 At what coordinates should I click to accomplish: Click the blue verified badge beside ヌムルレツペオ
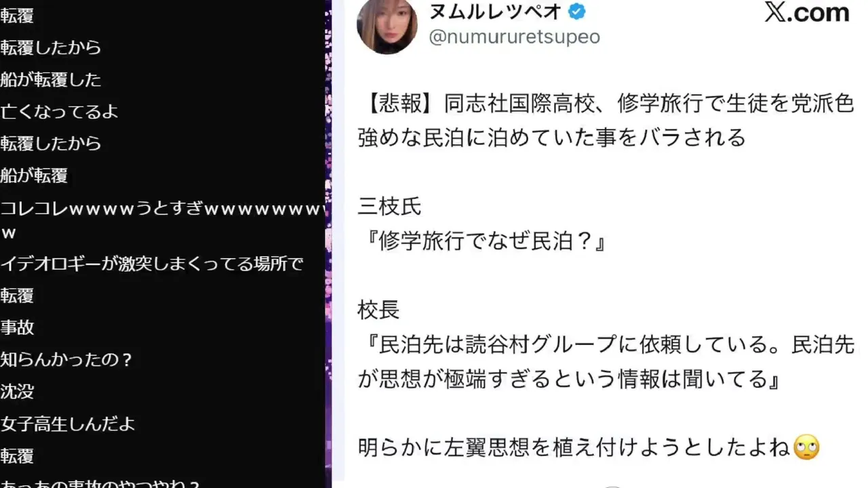[x=577, y=12]
